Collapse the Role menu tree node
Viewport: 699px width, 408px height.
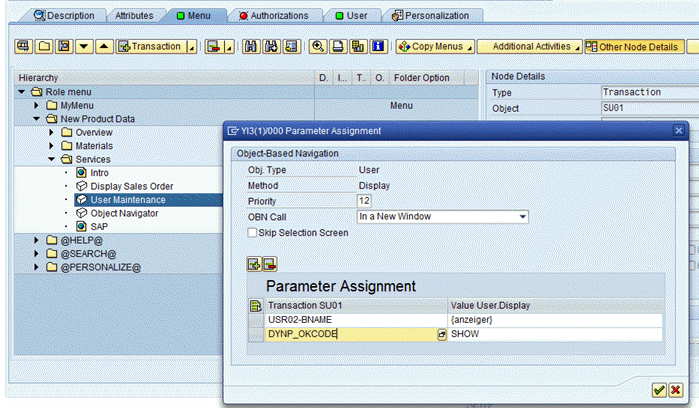[21, 92]
